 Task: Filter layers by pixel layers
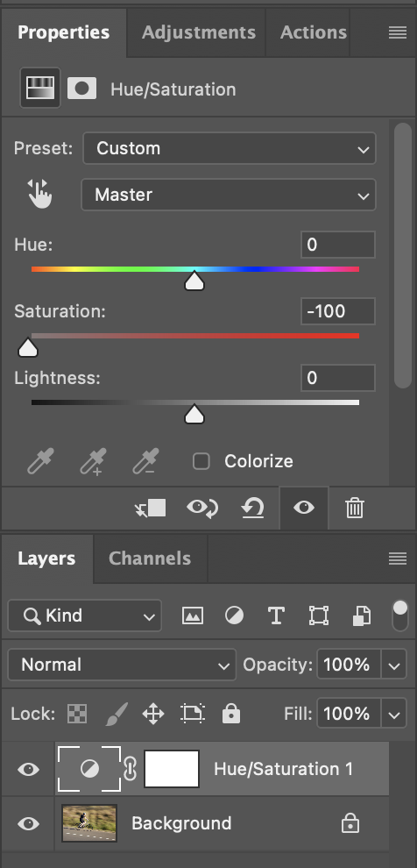(193, 615)
